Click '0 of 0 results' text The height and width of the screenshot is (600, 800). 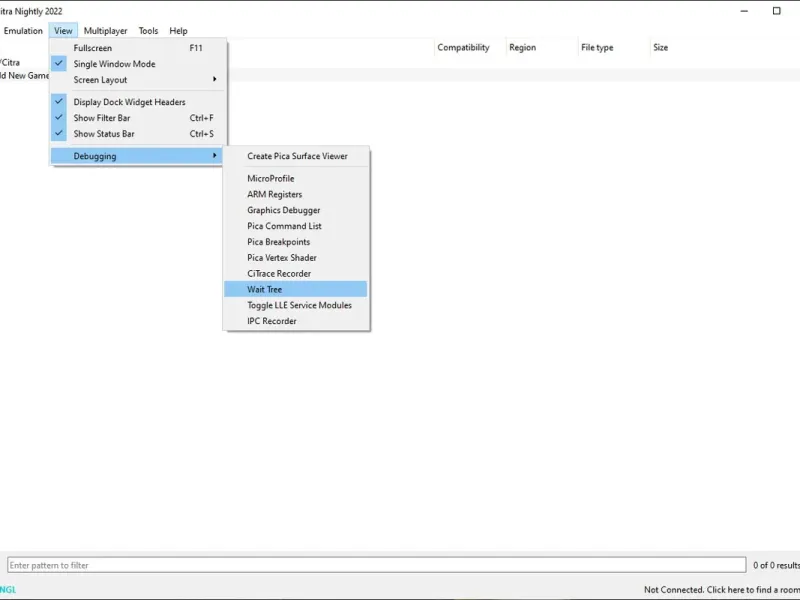[x=776, y=565]
